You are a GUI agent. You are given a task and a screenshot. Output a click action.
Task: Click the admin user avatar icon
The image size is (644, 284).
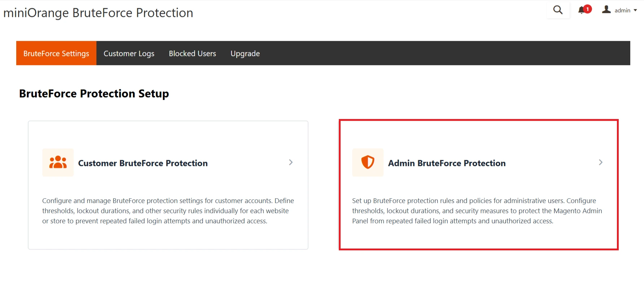(606, 9)
